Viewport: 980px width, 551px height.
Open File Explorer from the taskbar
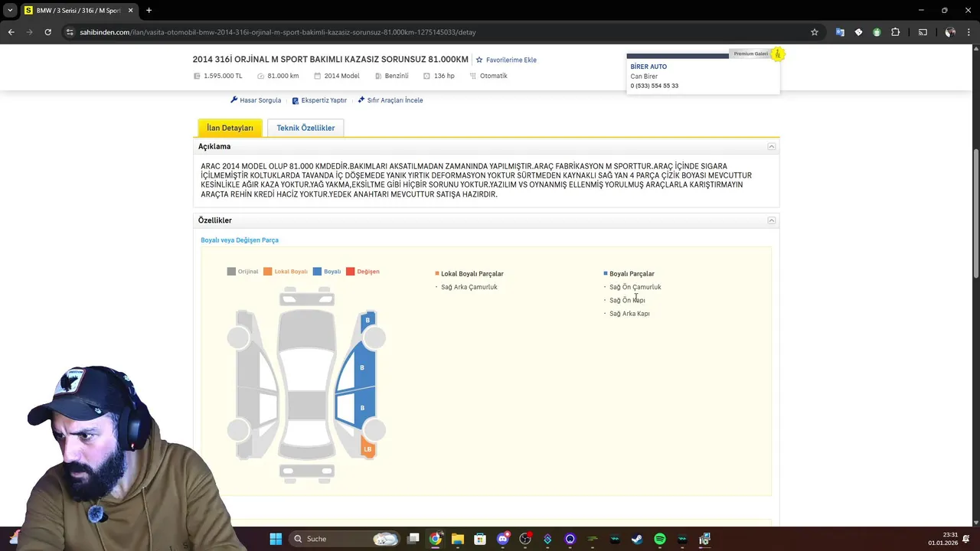(458, 539)
